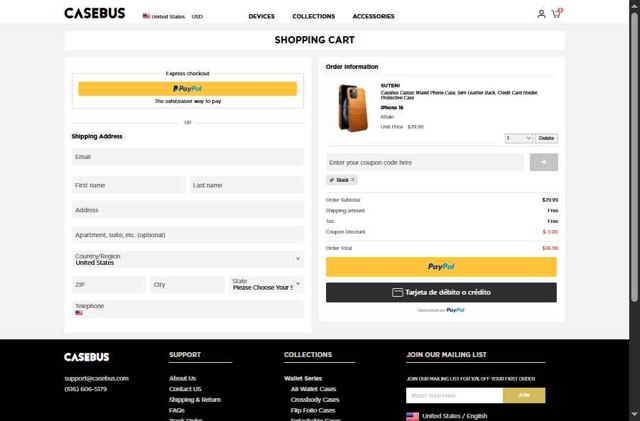640x421 pixels.
Task: Click the footer United States flag
Action: [412, 416]
